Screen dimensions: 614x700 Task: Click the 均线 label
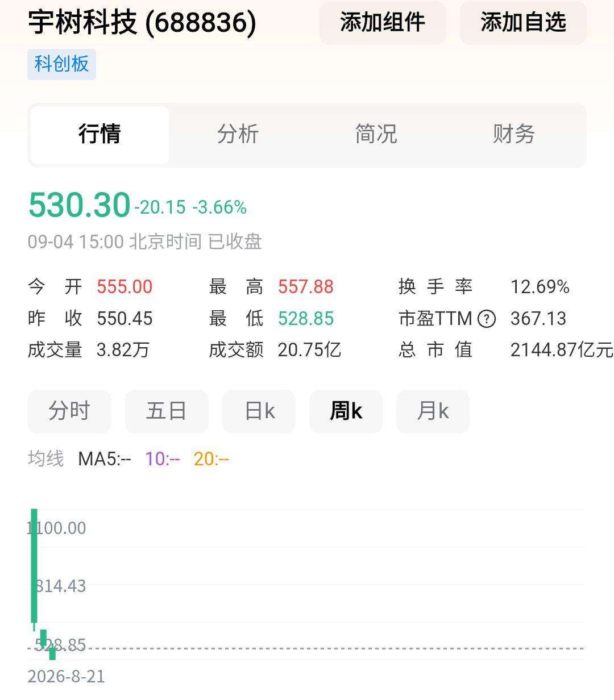(x=46, y=459)
